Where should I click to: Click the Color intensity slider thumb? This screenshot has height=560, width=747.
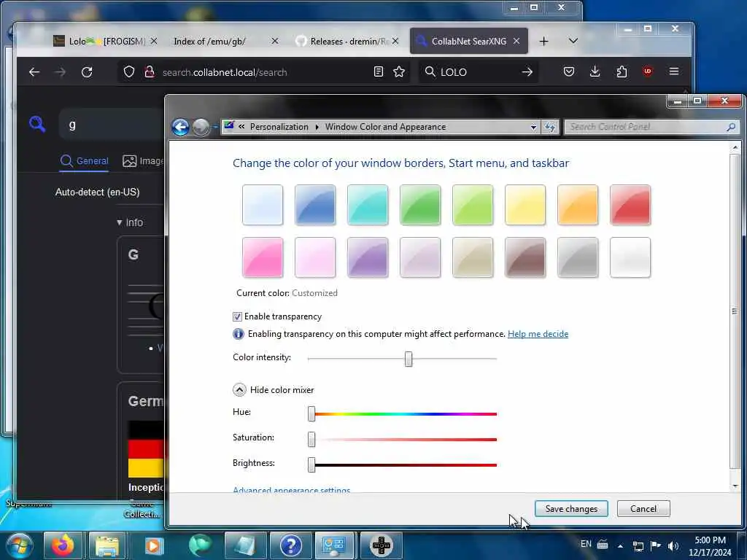click(409, 359)
